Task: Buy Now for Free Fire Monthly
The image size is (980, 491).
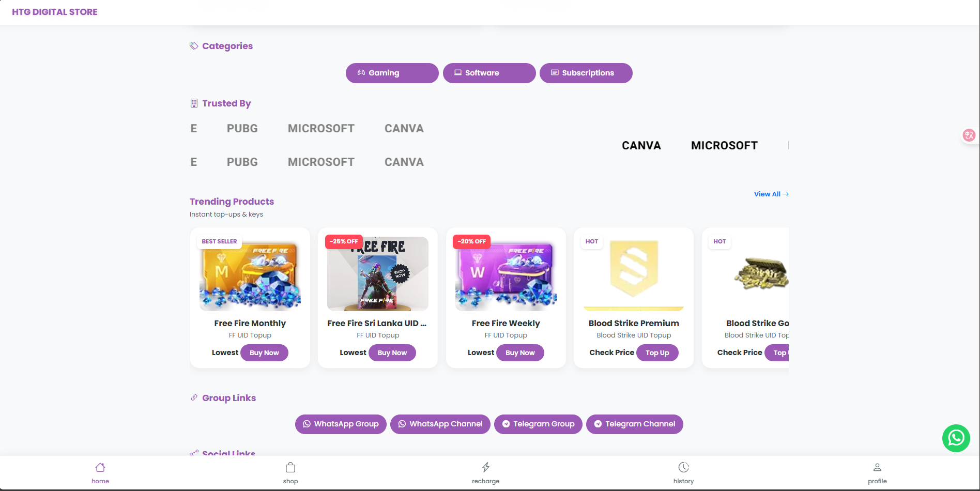Action: coord(264,352)
